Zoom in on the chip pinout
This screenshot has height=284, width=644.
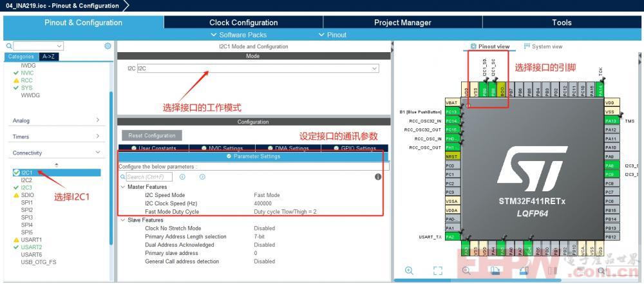(x=409, y=270)
